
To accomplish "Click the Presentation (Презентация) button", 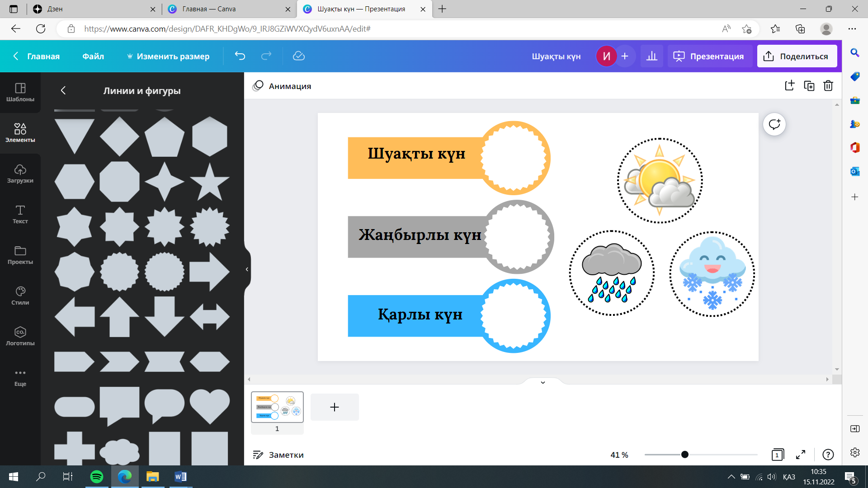I will (709, 56).
